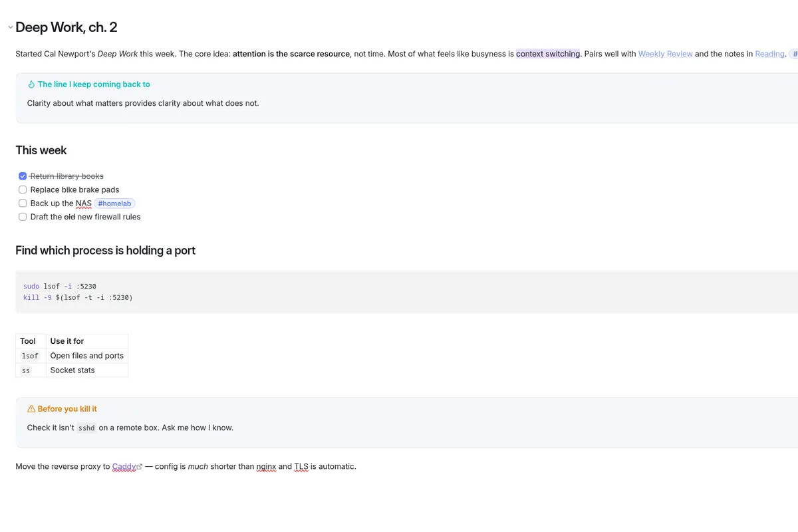Click the "Use it for" table header cell
Screen dimensions: 798x532
pos(87,341)
